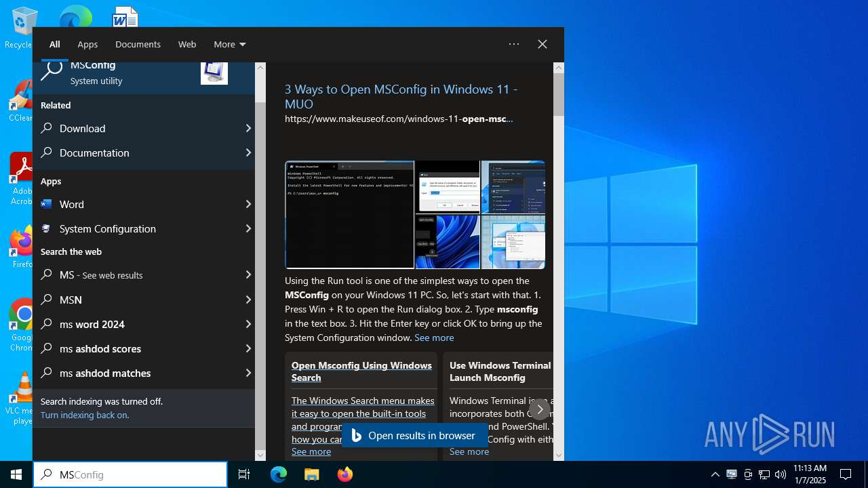Open Google Chrome desktop shortcut
Image resolution: width=868 pixels, height=488 pixels.
click(x=22, y=325)
